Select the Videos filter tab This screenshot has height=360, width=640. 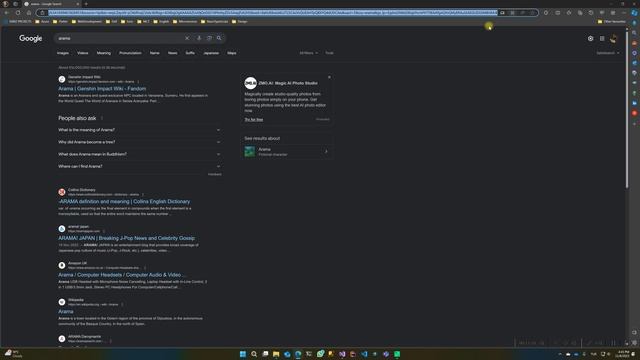[x=83, y=53]
